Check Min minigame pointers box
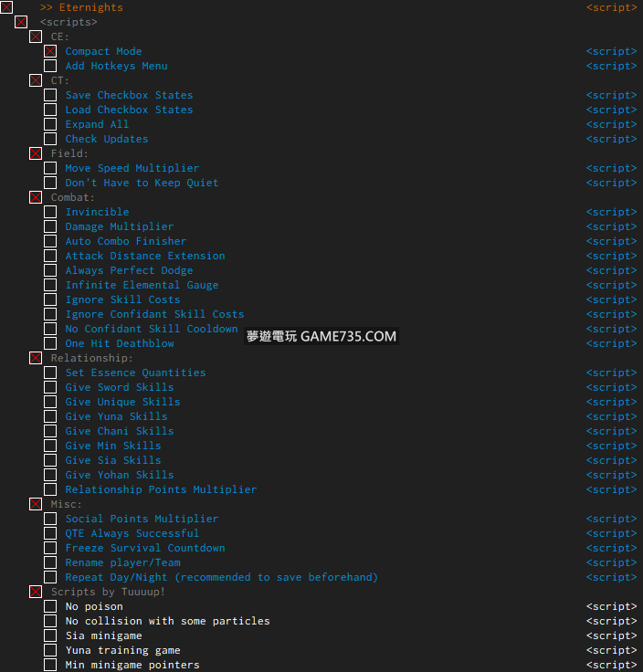The width and height of the screenshot is (643, 672). [50, 665]
